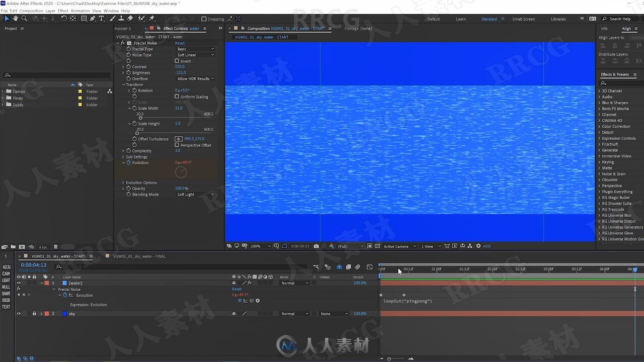Open the Overflow dropdown
Viewport: 644px width, 362px height.
coord(195,79)
